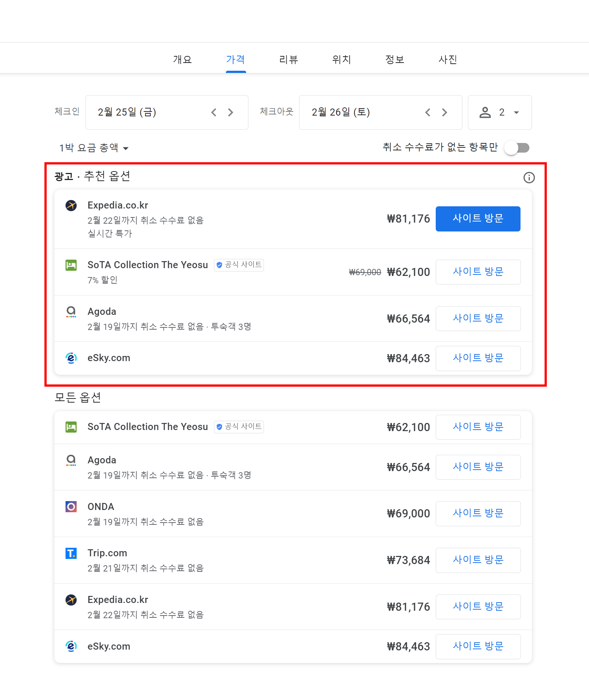
Task: Click the checkout date field 2월 26일 (토)
Action: point(381,112)
